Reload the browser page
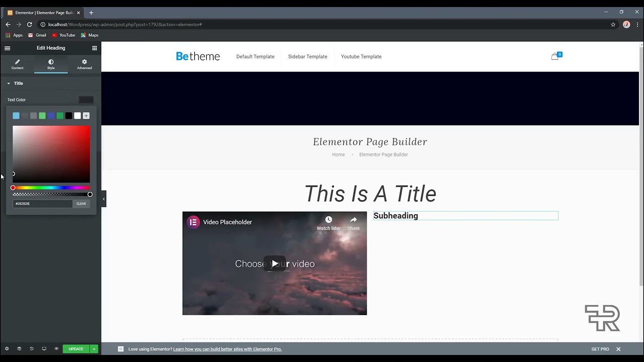The height and width of the screenshot is (362, 644). pyautogui.click(x=30, y=25)
